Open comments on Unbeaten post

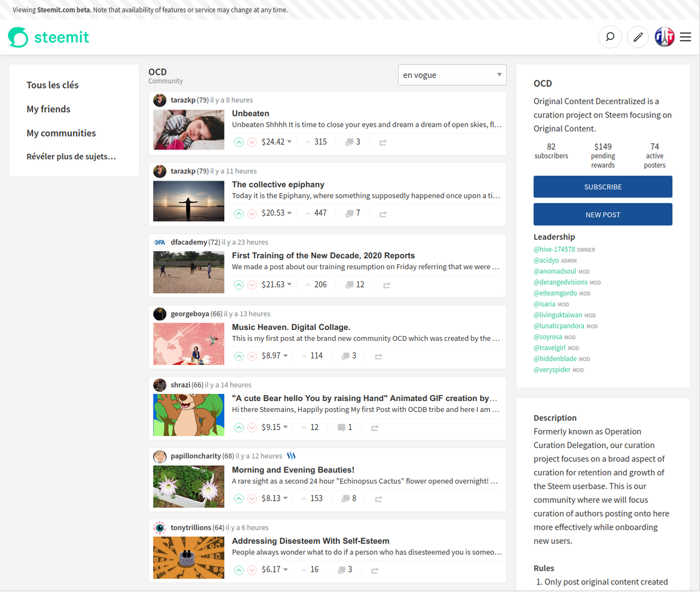pyautogui.click(x=353, y=142)
